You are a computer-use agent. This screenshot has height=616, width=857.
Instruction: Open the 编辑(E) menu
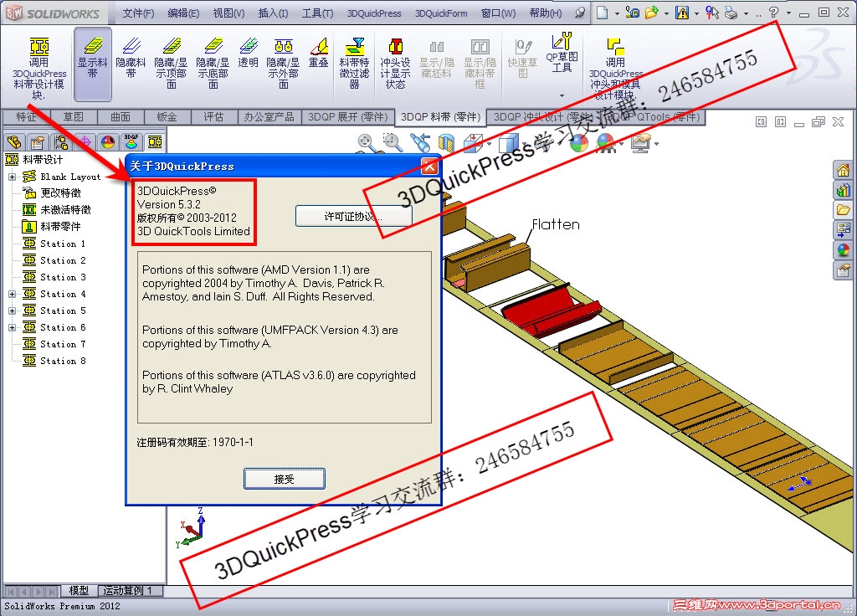[183, 13]
